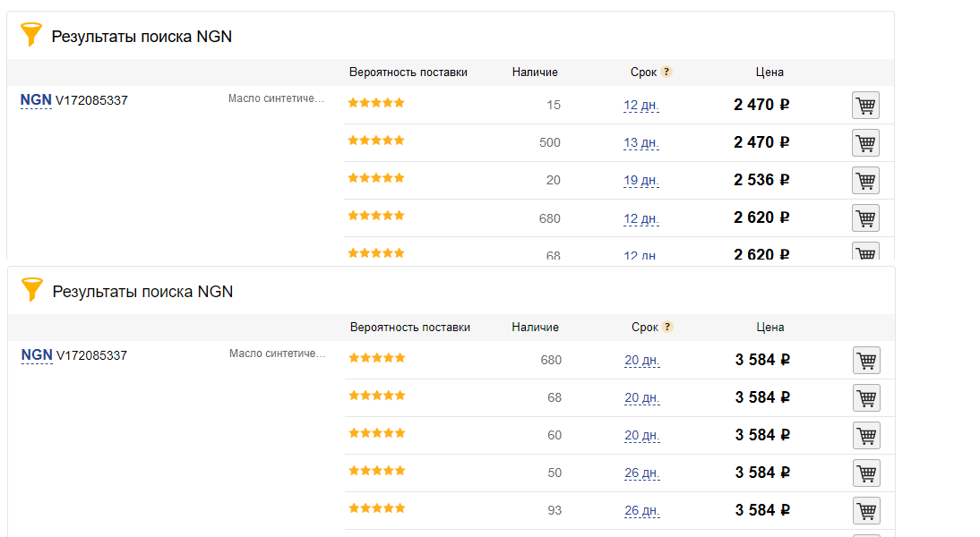
Task: Click the price 2 470 ₽ in the 15-in-stock row
Action: coord(761,105)
